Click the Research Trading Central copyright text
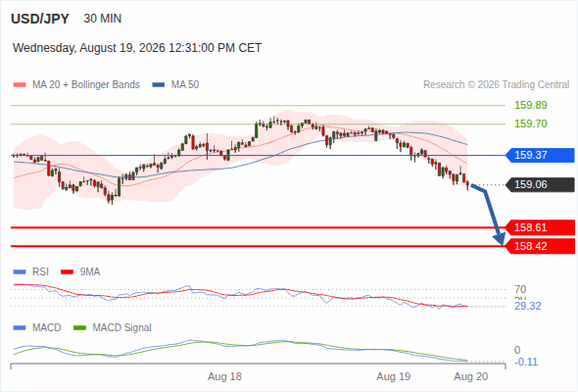The width and height of the screenshot is (578, 392). pyautogui.click(x=496, y=85)
